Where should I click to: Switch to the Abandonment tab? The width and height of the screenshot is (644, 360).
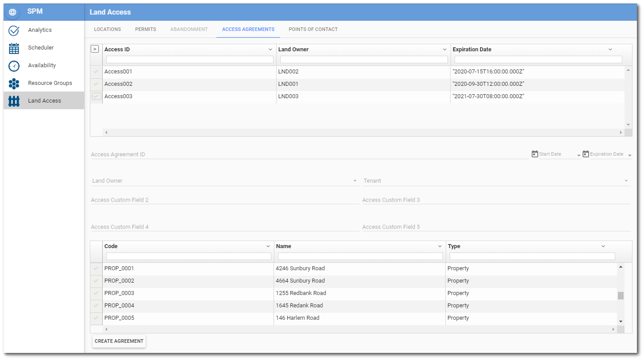pyautogui.click(x=189, y=29)
